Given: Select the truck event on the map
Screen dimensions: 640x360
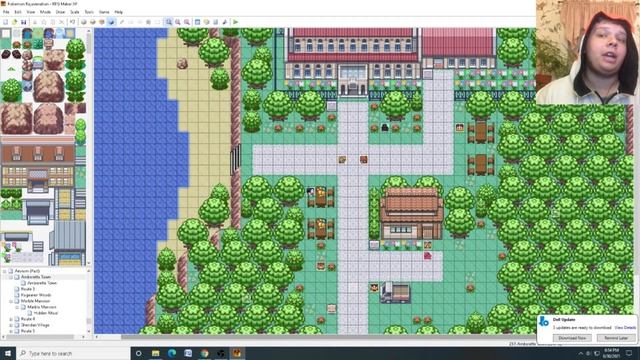Looking at the screenshot, I should click(395, 293).
